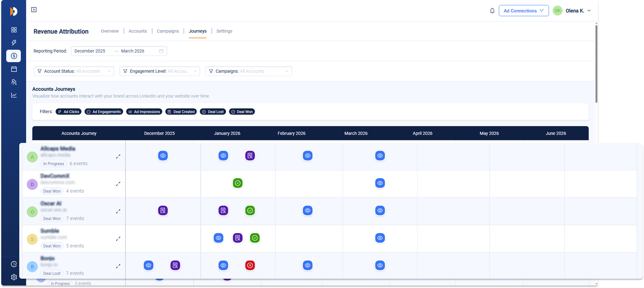Toggle the Ad Clicks filter chip
Viewport: 644px width, 288px height.
click(69, 112)
